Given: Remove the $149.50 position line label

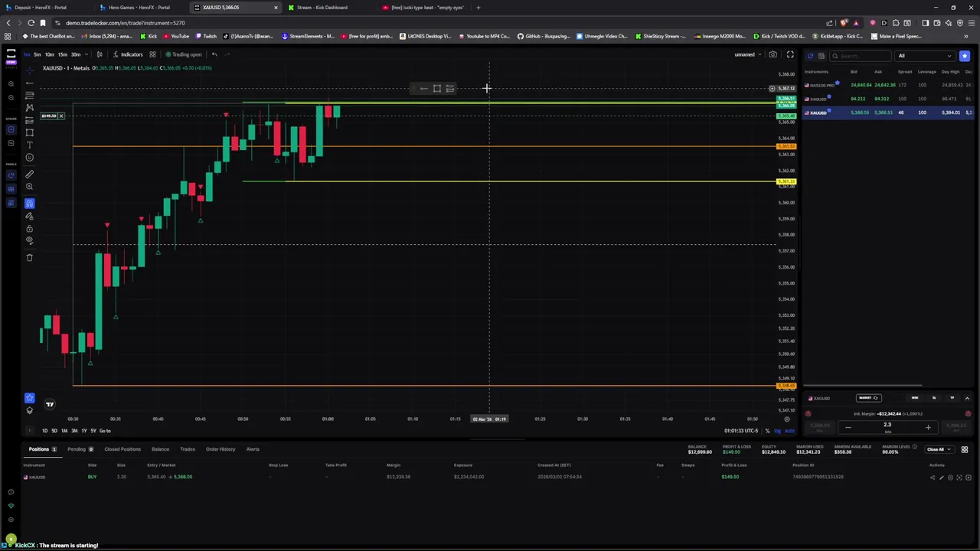Looking at the screenshot, I should (x=61, y=116).
